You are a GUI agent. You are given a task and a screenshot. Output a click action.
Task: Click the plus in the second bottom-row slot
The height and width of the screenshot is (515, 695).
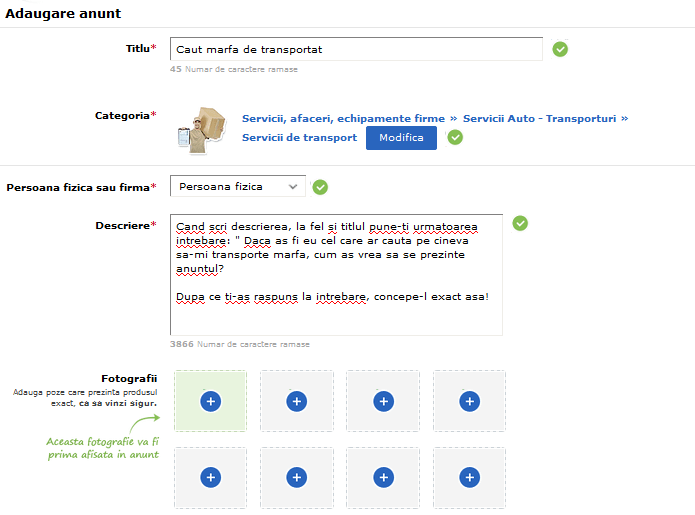click(x=297, y=477)
